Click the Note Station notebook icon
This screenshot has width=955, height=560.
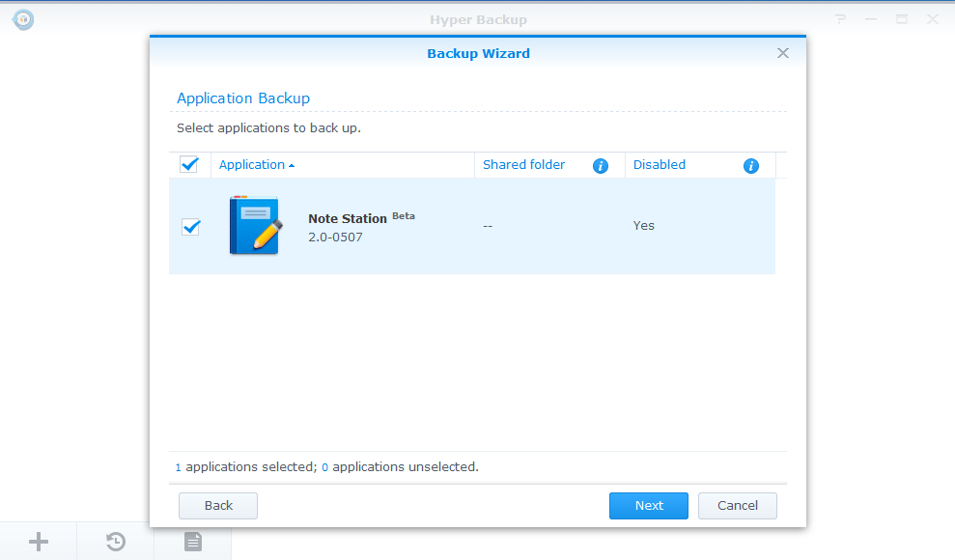(x=256, y=225)
